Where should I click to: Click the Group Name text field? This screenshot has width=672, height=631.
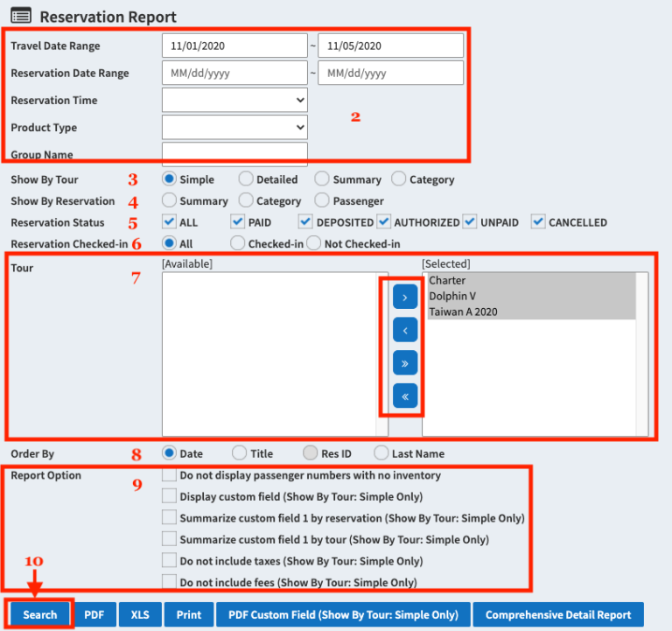[234, 155]
